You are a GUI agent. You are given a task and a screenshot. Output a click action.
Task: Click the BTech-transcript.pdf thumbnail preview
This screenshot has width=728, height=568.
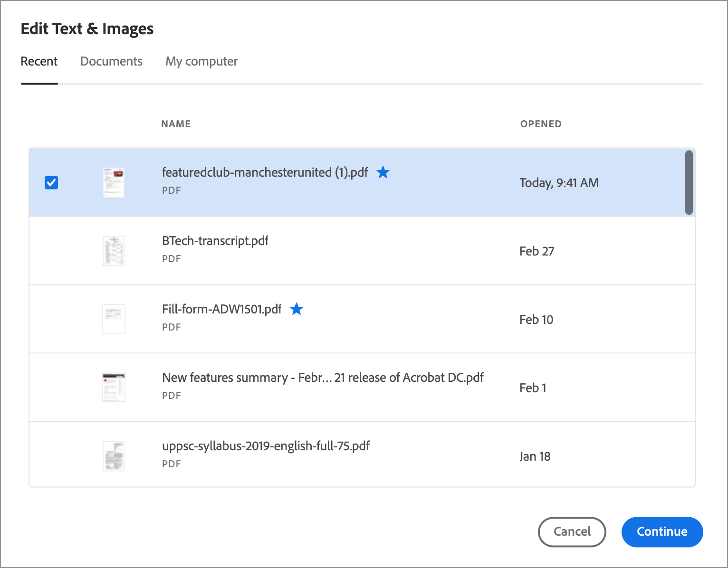click(x=113, y=250)
